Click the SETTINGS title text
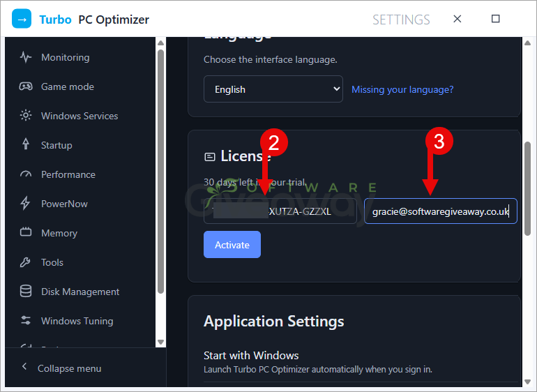This screenshot has width=537, height=392. 401,20
